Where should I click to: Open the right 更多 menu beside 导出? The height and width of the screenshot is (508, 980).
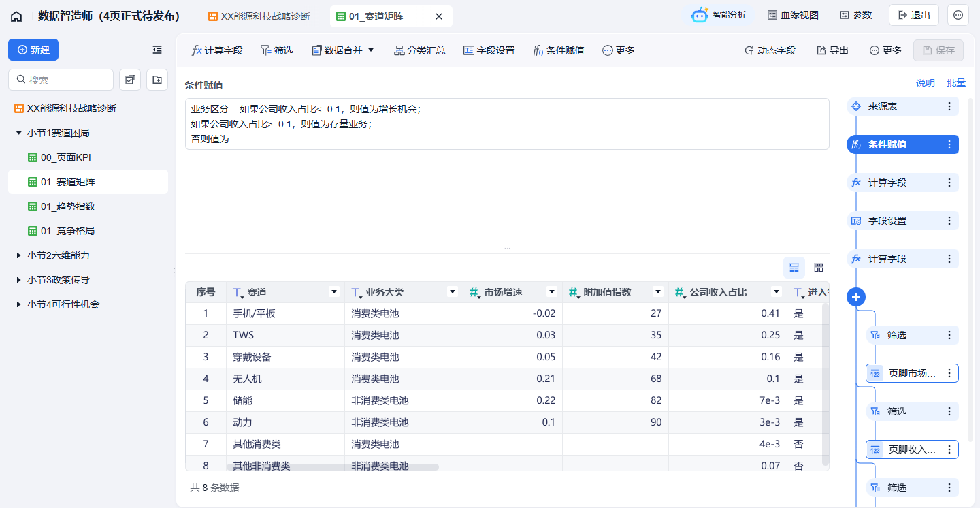click(885, 50)
